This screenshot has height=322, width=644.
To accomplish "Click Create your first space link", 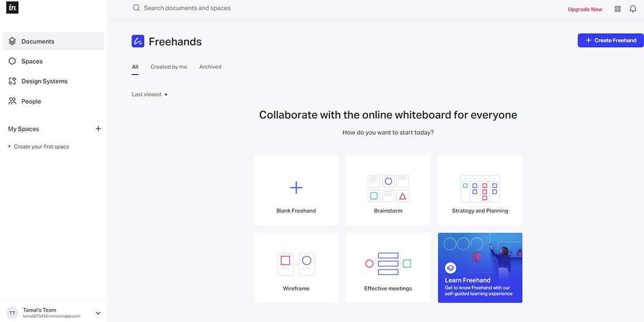I will click(38, 147).
